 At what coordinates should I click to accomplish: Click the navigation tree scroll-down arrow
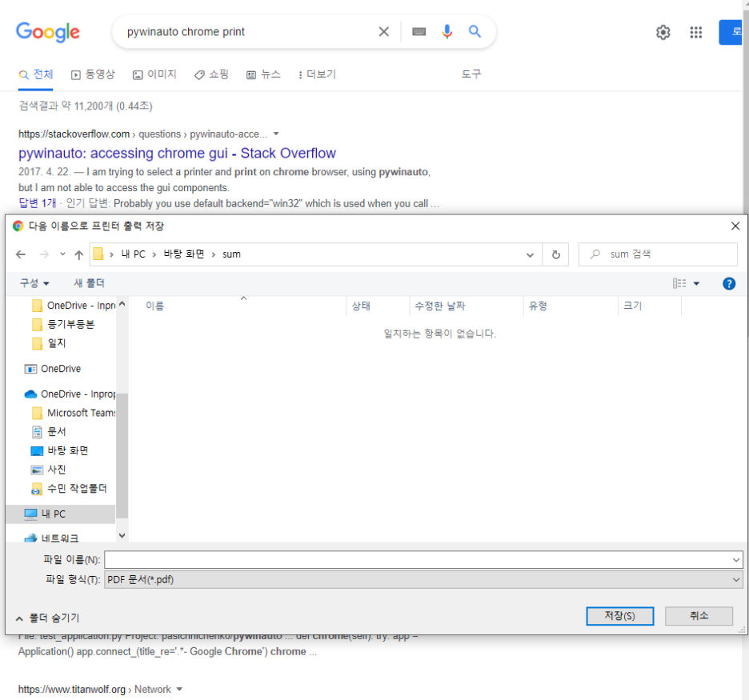[122, 536]
